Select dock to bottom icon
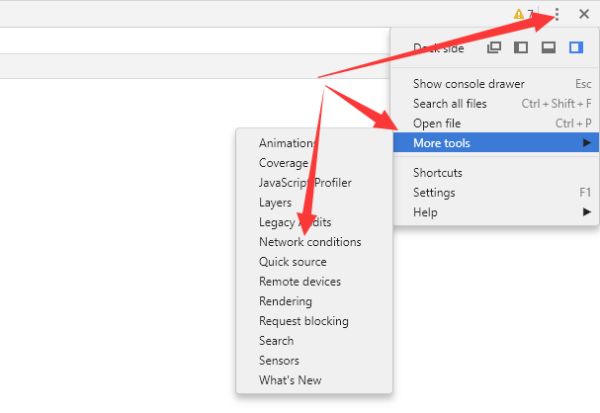The width and height of the screenshot is (600, 413). click(x=548, y=47)
